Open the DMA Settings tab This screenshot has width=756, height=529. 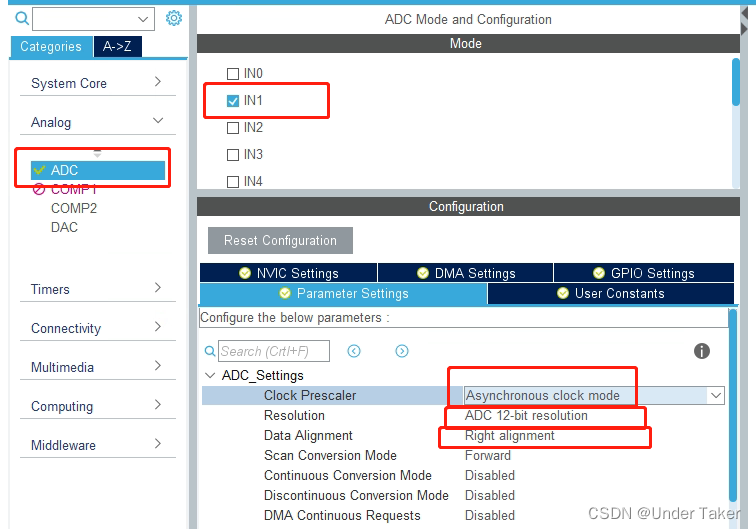click(x=466, y=273)
